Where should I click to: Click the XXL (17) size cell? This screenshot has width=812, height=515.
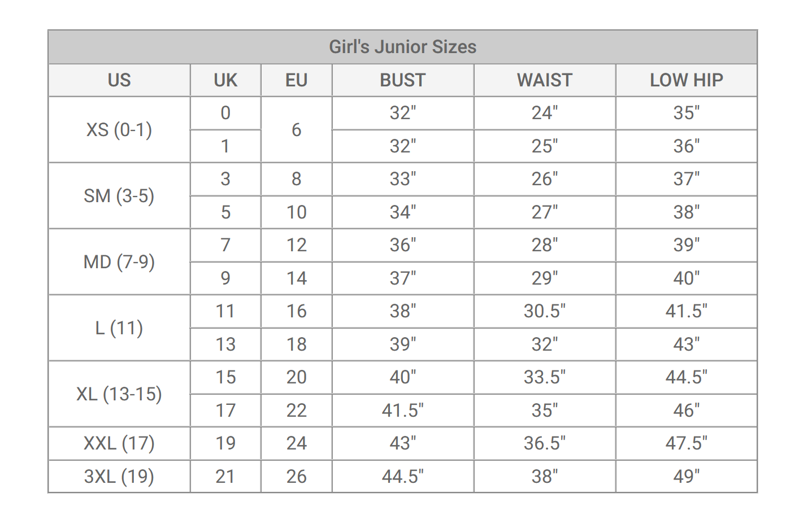point(119,443)
